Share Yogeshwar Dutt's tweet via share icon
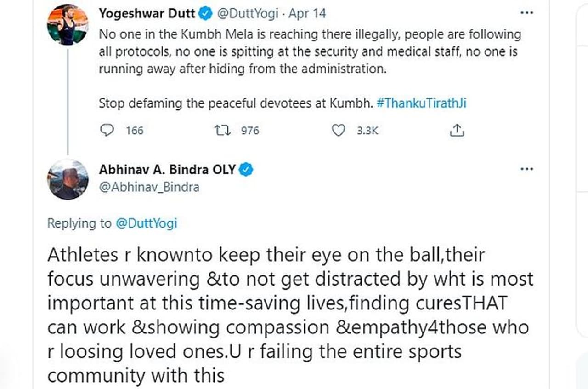 (x=457, y=131)
